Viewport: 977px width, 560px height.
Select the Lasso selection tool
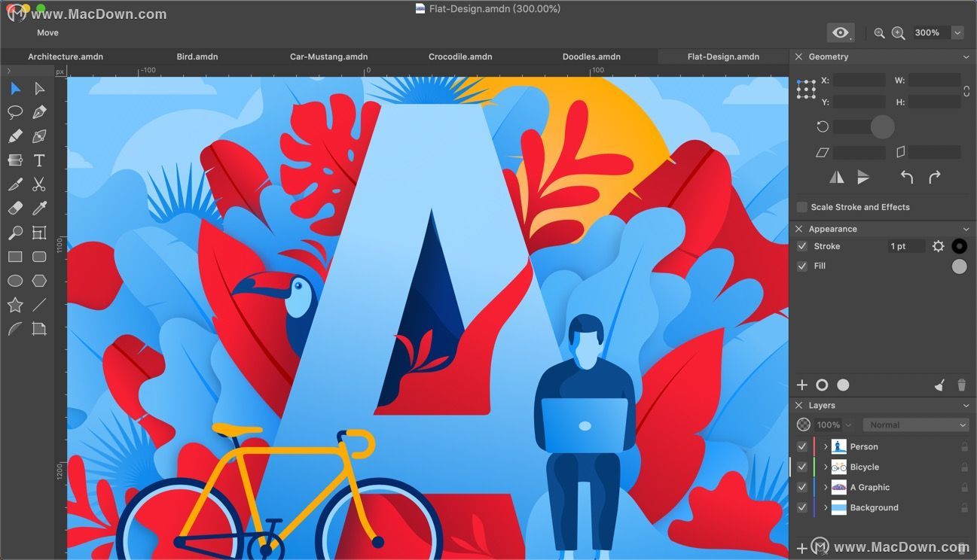coord(15,113)
